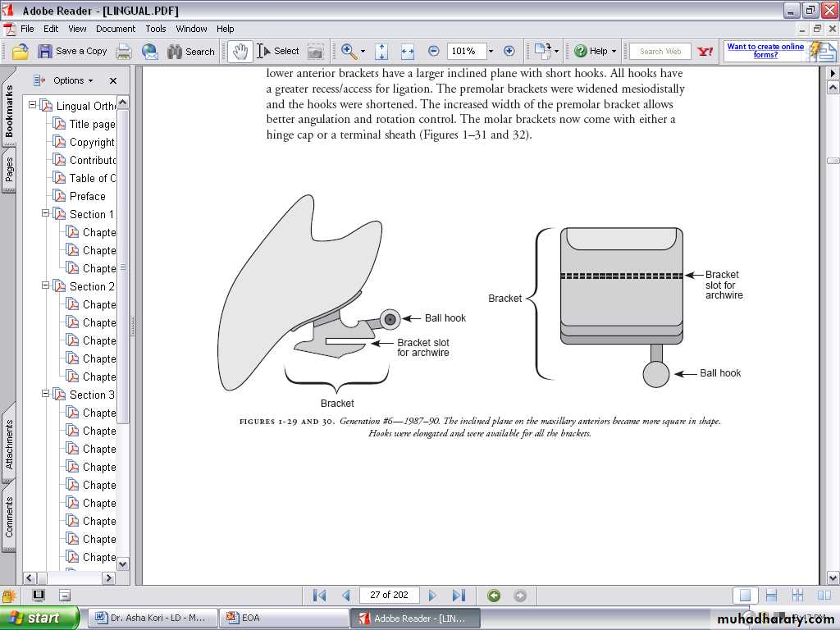Collapse the Section 1 bookmark

point(46,214)
